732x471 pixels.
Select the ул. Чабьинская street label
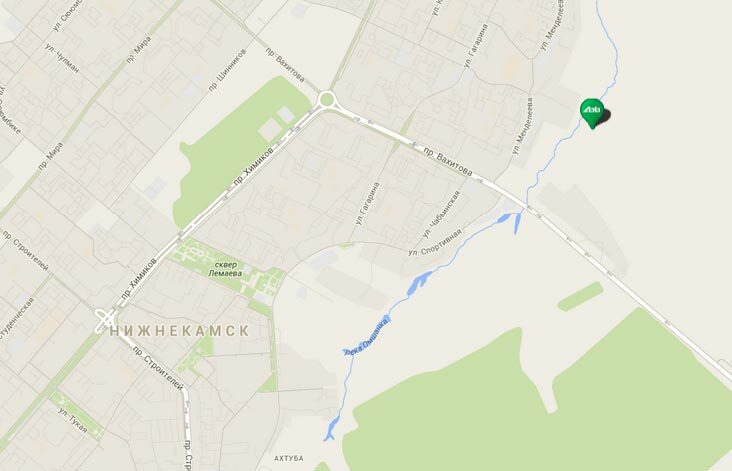tap(441, 214)
